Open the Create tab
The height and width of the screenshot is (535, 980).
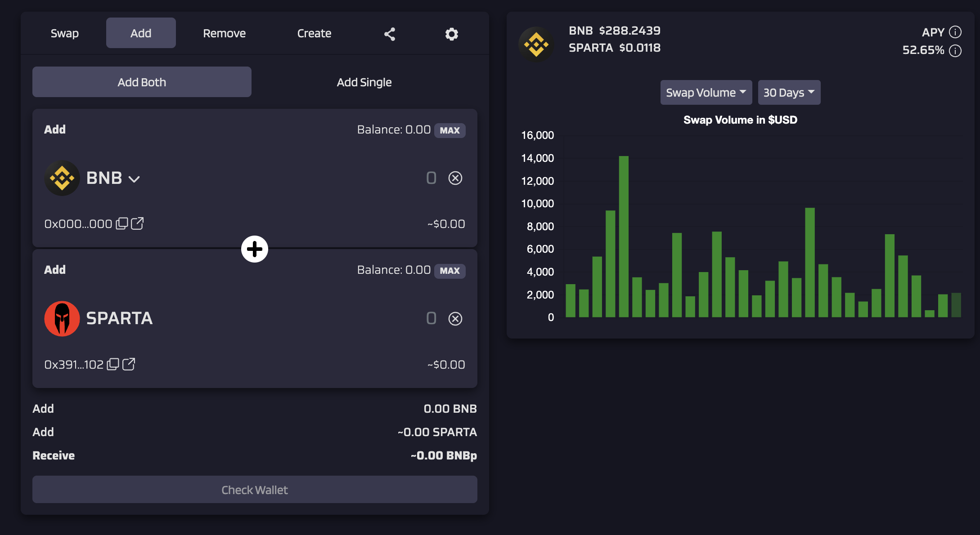(x=315, y=33)
